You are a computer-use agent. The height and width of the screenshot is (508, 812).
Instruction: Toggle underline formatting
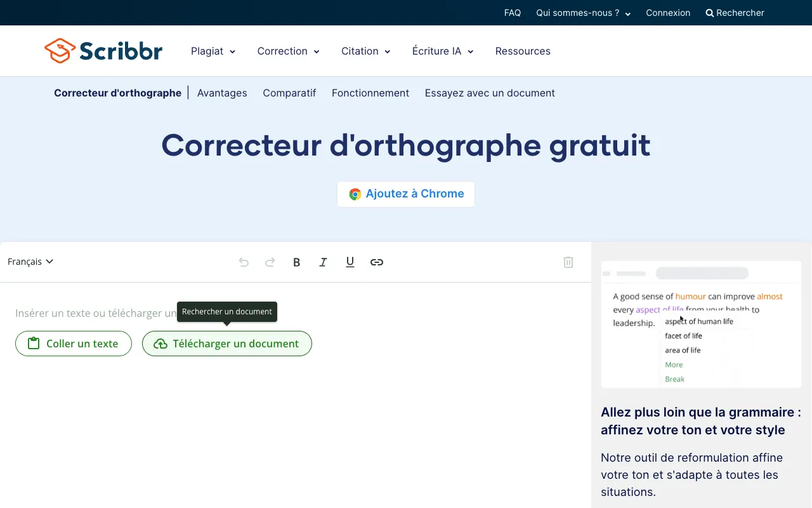[x=350, y=262]
